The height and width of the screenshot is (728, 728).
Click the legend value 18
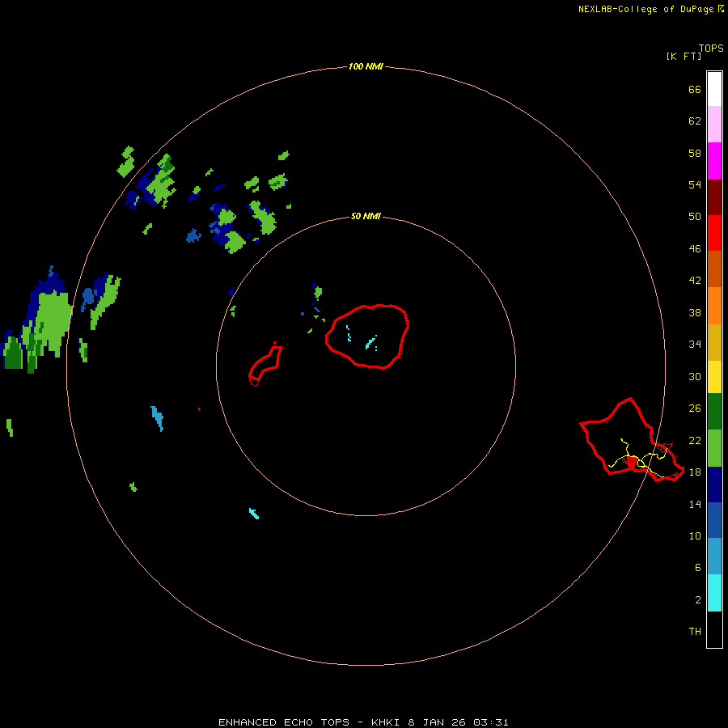pos(695,472)
